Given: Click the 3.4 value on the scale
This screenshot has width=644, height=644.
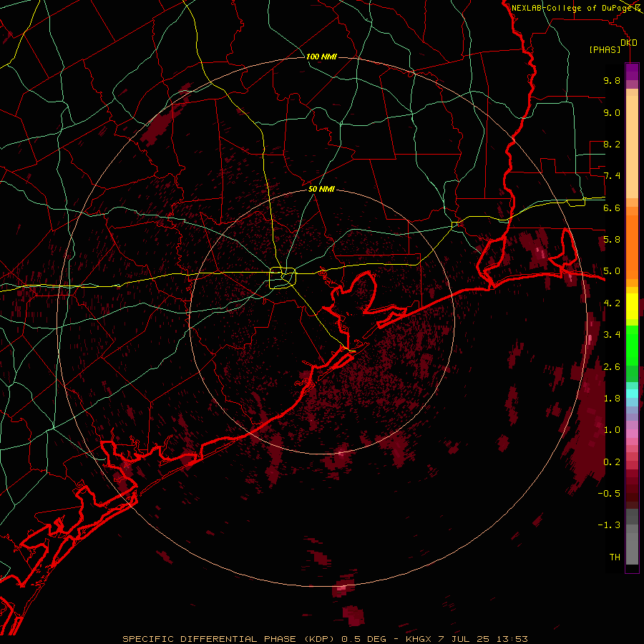Looking at the screenshot, I should [612, 335].
